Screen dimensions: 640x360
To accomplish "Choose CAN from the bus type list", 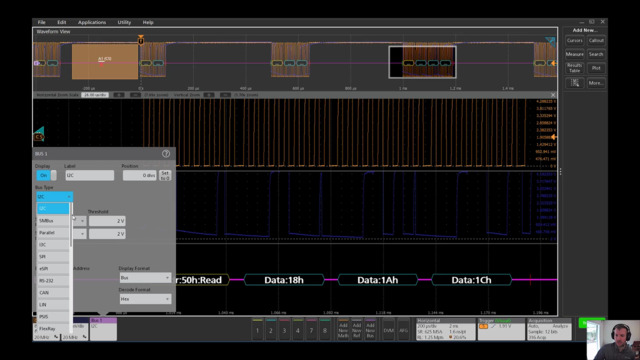I will point(53,293).
